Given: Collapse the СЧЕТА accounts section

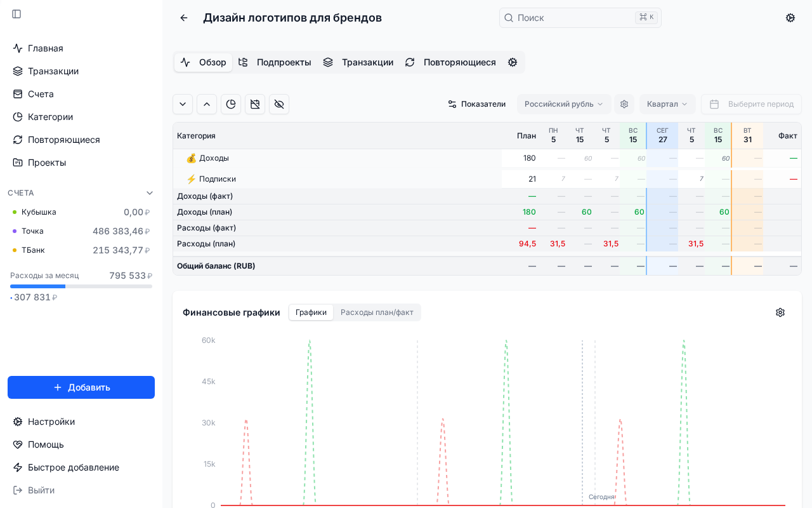Looking at the screenshot, I should point(150,193).
